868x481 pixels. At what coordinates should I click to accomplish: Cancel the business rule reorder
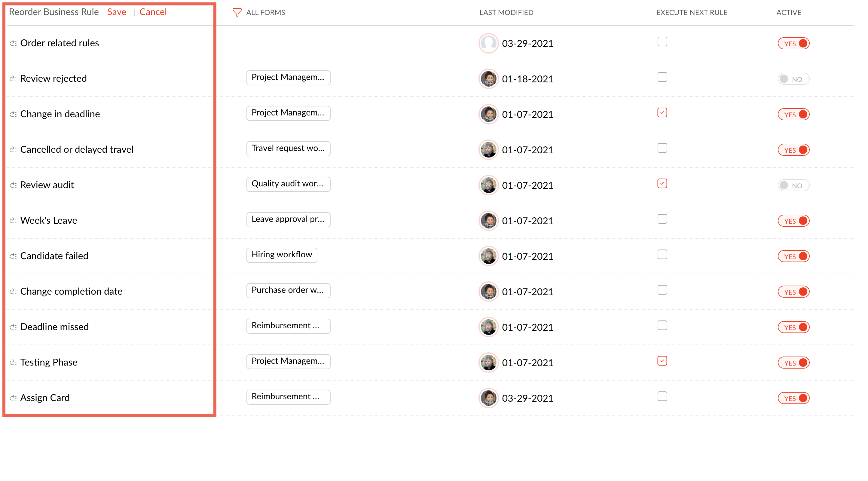(x=153, y=12)
